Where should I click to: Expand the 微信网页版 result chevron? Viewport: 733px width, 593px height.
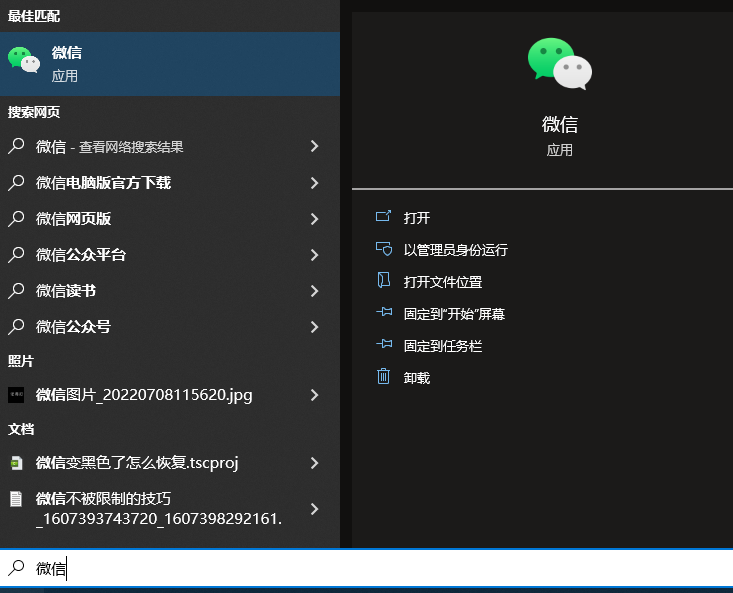click(314, 219)
